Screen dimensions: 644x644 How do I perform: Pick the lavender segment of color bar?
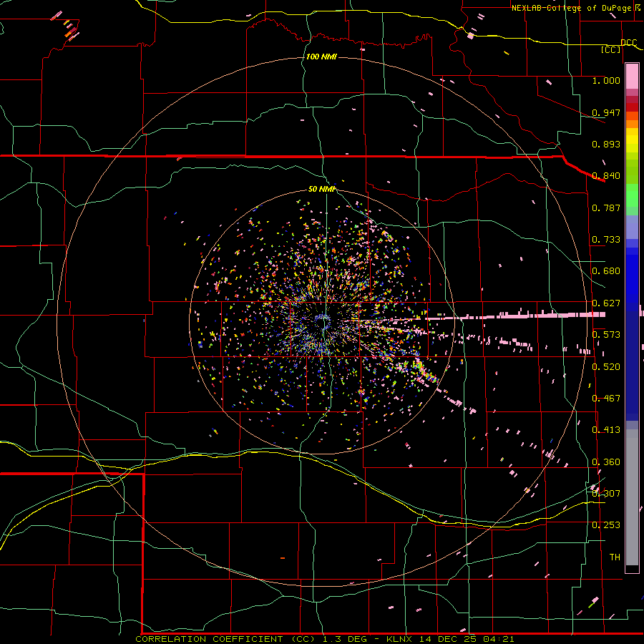[632, 227]
